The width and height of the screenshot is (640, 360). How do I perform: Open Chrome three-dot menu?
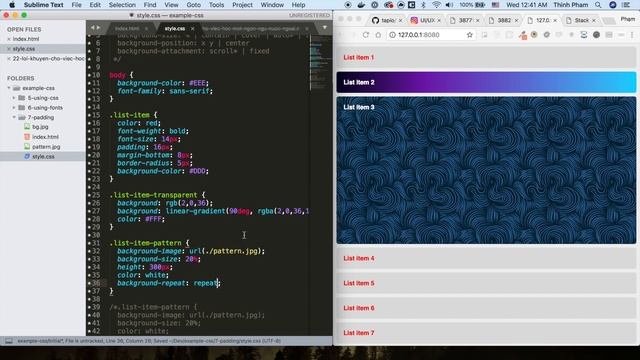[632, 35]
